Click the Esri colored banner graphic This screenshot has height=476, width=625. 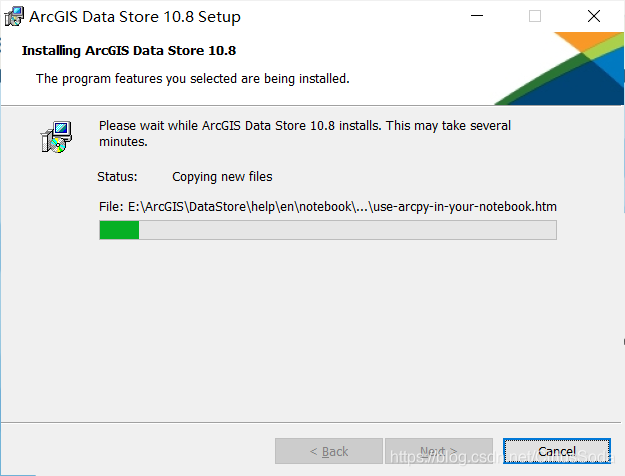point(559,69)
